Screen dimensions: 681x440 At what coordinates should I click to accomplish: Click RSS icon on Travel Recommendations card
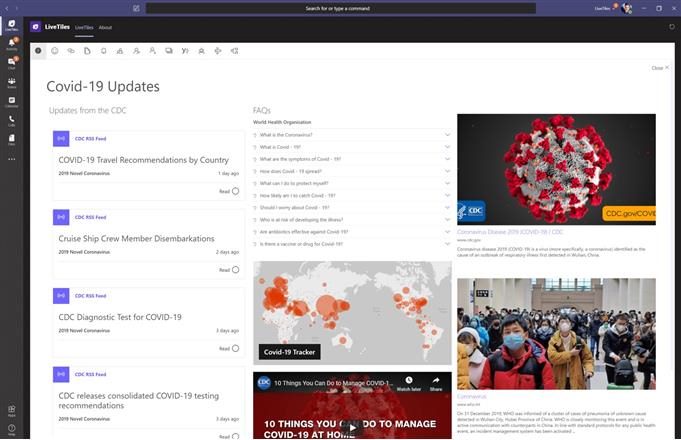point(61,139)
